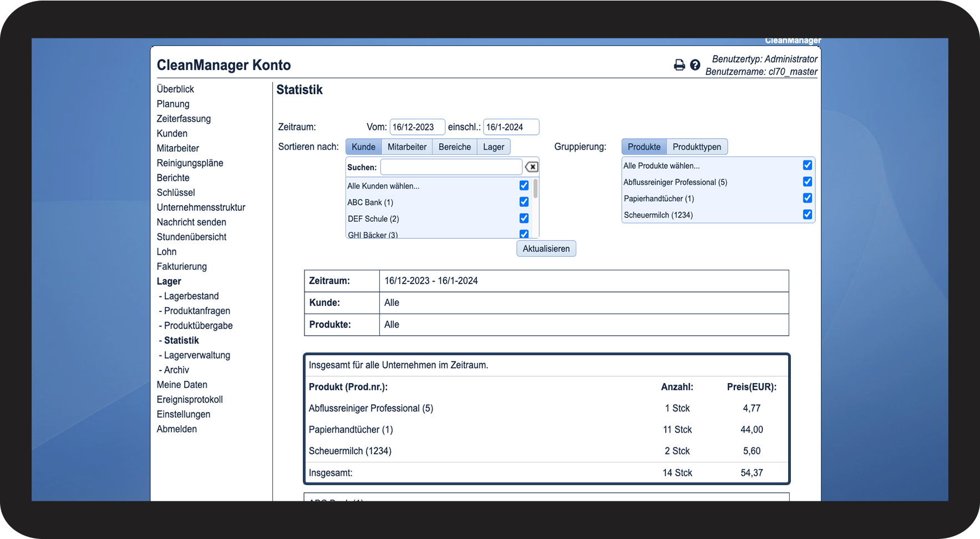980x539 pixels.
Task: Open Lagerbestand in the sidebar
Action: 191,296
